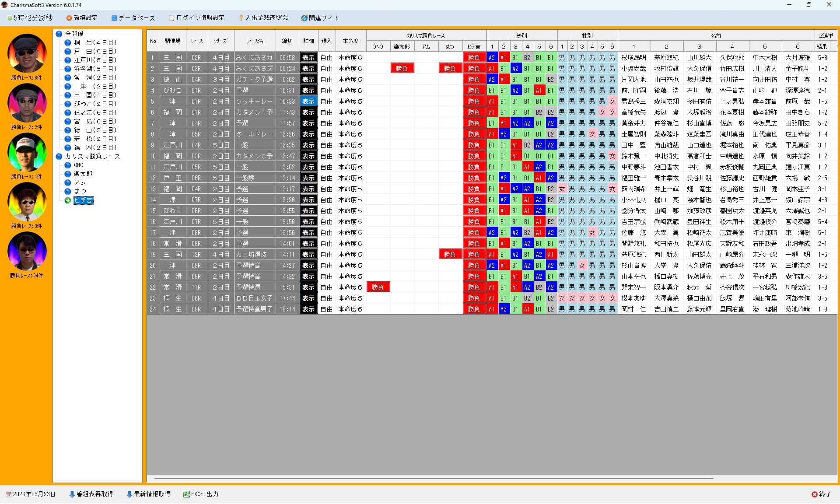This screenshot has width=840, height=504.
Task: Click 表示 button for row 24
Action: [308, 309]
